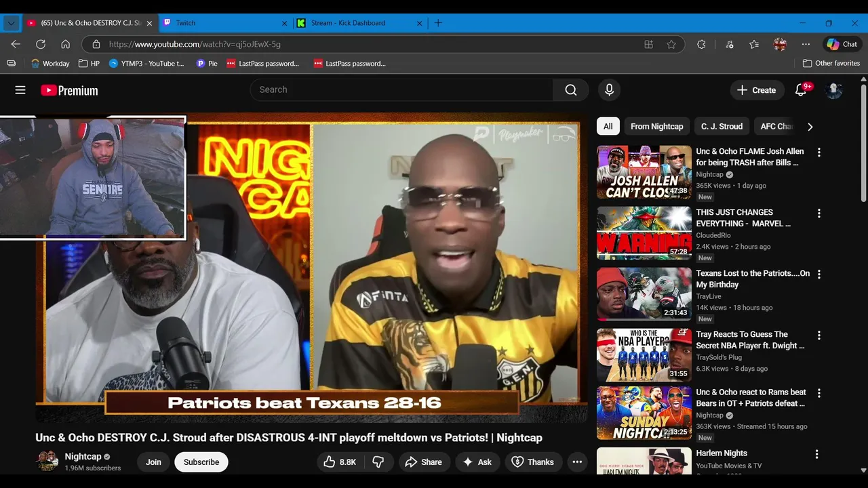View site information lock icon

click(x=96, y=44)
